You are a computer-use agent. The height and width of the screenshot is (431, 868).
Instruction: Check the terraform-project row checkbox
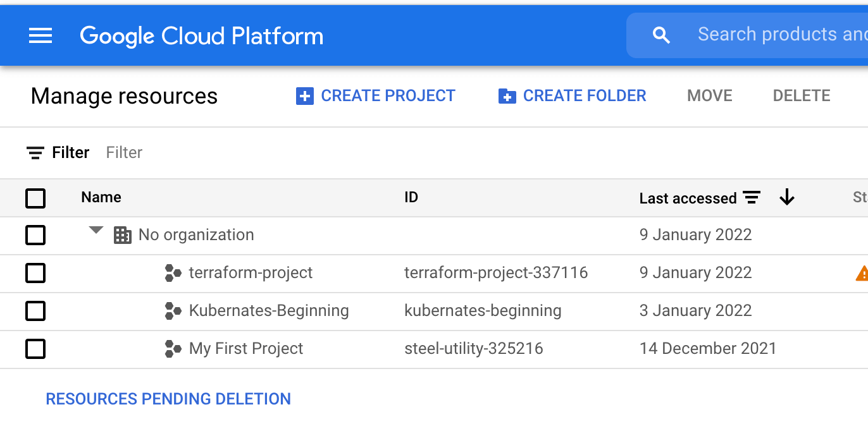click(x=35, y=273)
